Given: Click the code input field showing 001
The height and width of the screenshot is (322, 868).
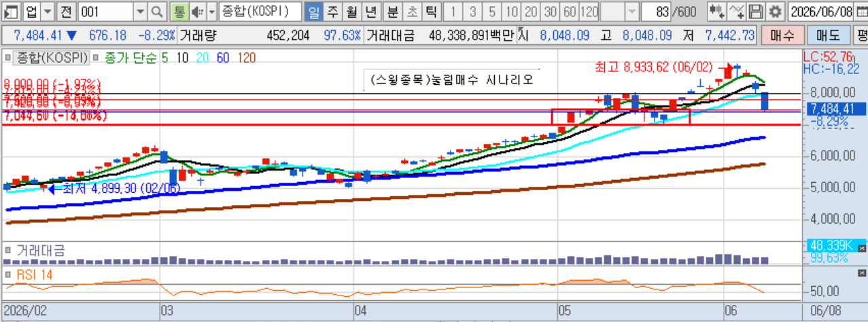Looking at the screenshot, I should click(105, 12).
